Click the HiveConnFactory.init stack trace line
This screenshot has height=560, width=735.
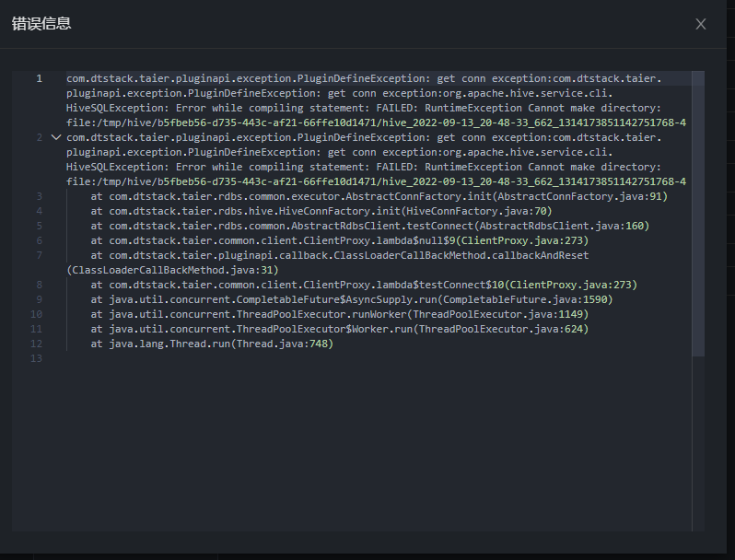pyautogui.click(x=321, y=211)
